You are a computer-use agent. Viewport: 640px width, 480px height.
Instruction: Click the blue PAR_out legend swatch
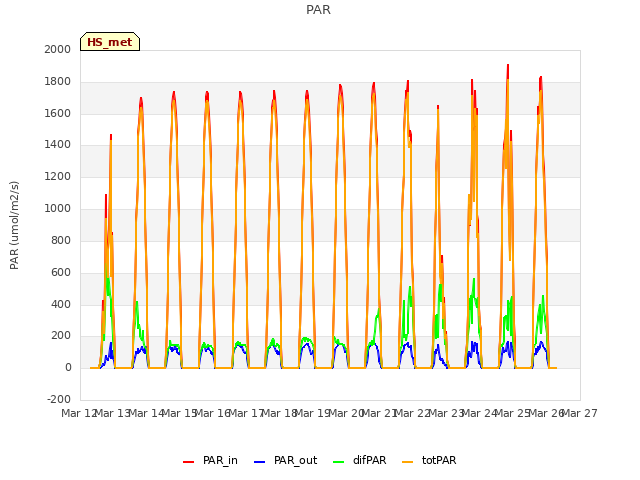[259, 462]
